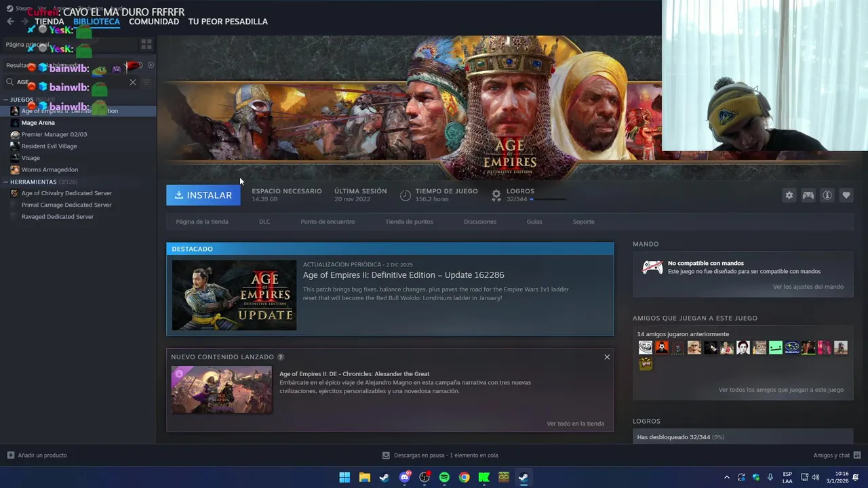Show game information icon
This screenshot has width=868, height=488.
pos(827,195)
